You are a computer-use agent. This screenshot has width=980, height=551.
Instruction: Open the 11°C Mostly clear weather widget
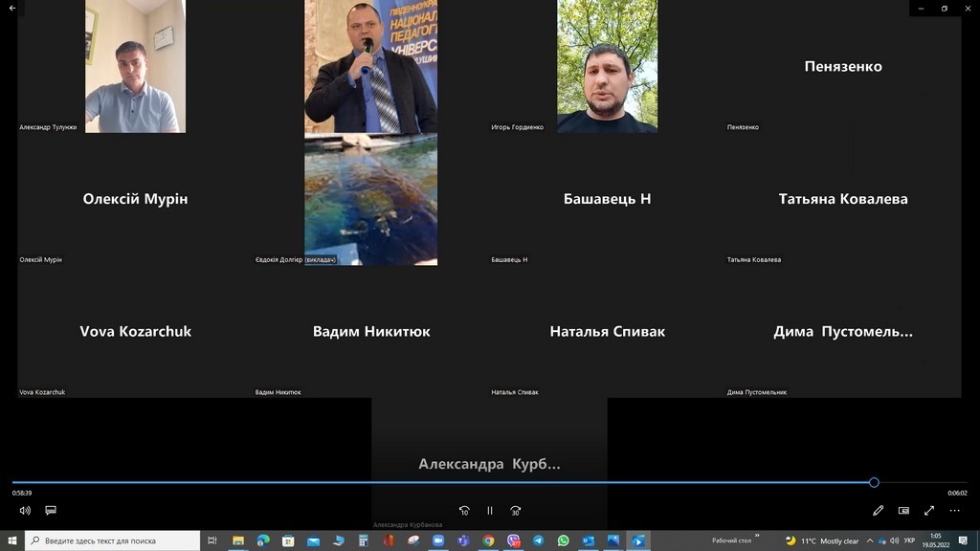coord(822,541)
